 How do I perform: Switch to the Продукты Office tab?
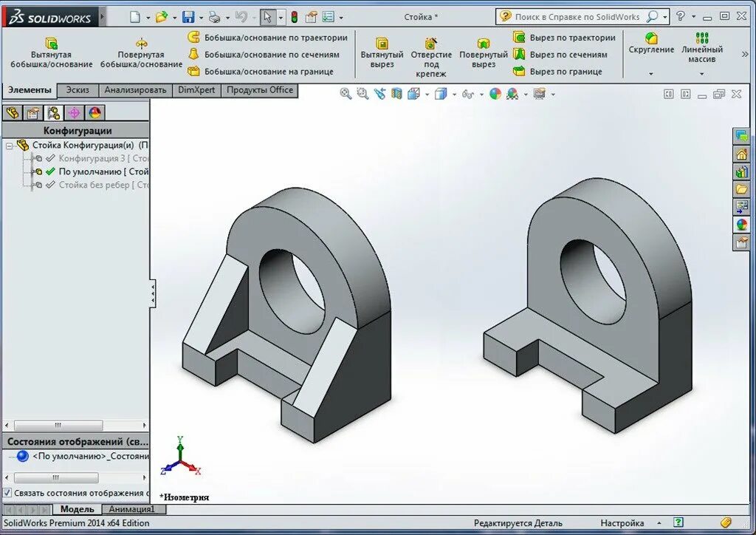pyautogui.click(x=260, y=90)
